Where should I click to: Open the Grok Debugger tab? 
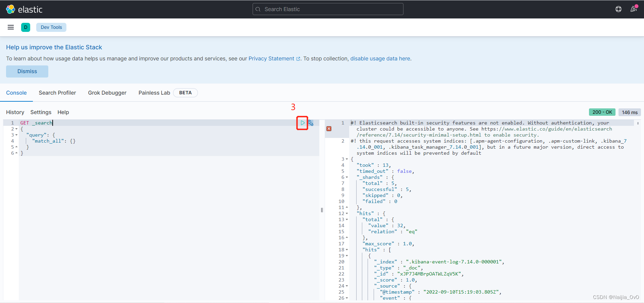click(x=107, y=93)
